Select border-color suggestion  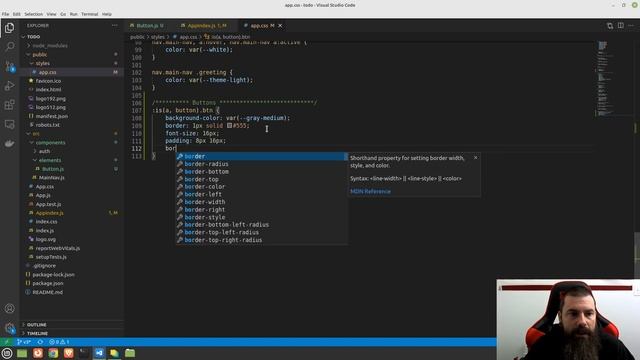tap(262, 187)
